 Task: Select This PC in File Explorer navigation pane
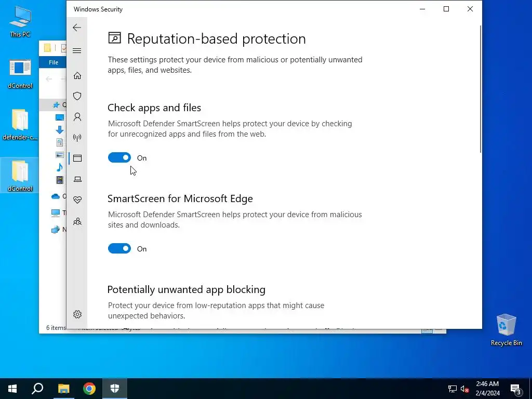coord(55,213)
